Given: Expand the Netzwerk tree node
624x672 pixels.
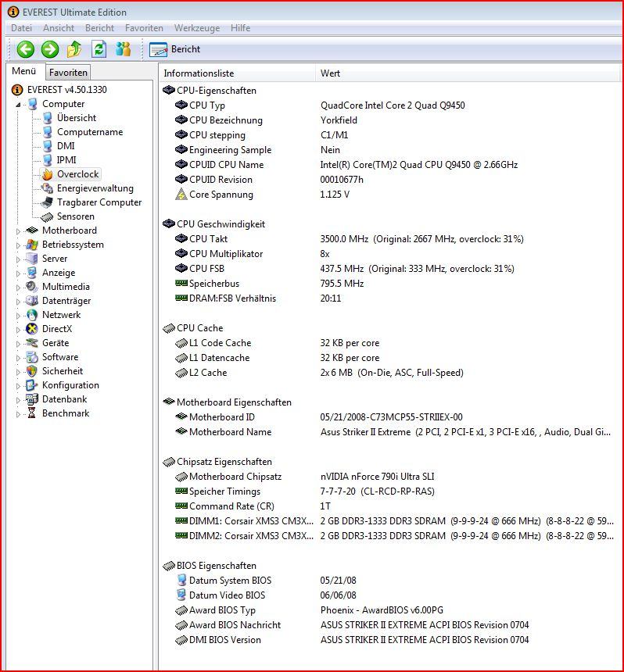Looking at the screenshot, I should [18, 316].
